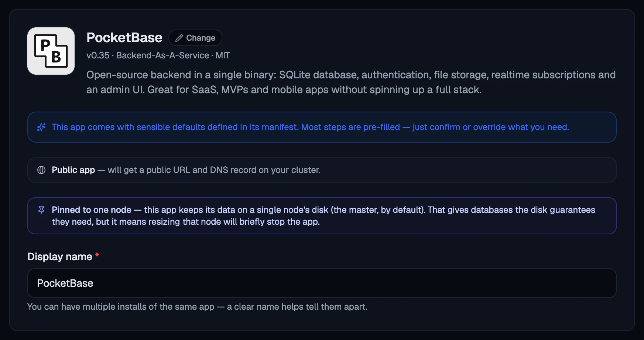This screenshot has width=644, height=340.
Task: Click the hint 'You can have multiple installs' text
Action: pyautogui.click(x=197, y=307)
